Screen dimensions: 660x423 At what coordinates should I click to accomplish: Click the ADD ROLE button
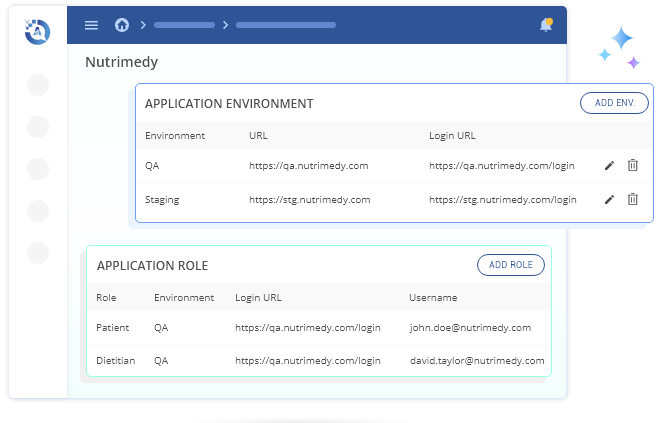click(511, 265)
